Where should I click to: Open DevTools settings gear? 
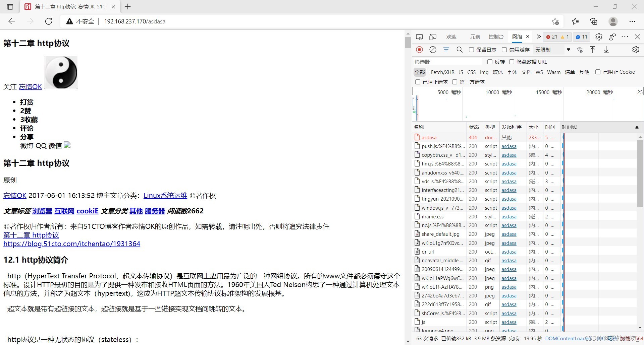[599, 37]
